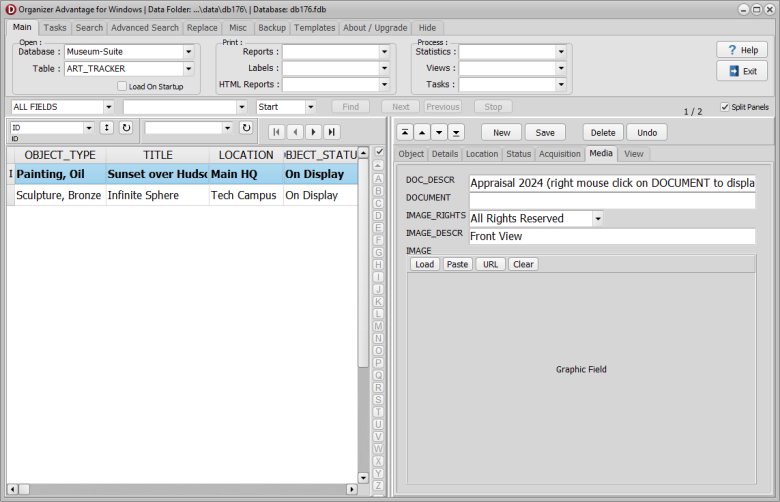The width and height of the screenshot is (780, 502).
Task: Switch to the Advanced Search tab
Action: (145, 28)
